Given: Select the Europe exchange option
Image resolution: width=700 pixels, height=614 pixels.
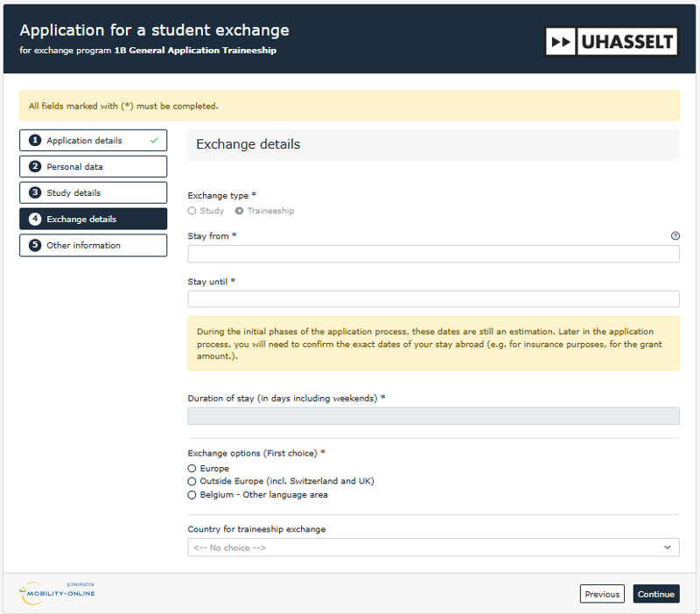Looking at the screenshot, I should [x=192, y=469].
